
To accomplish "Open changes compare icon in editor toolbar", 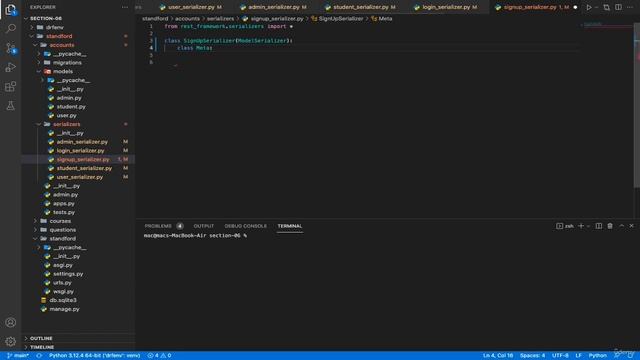I will pos(607,7).
